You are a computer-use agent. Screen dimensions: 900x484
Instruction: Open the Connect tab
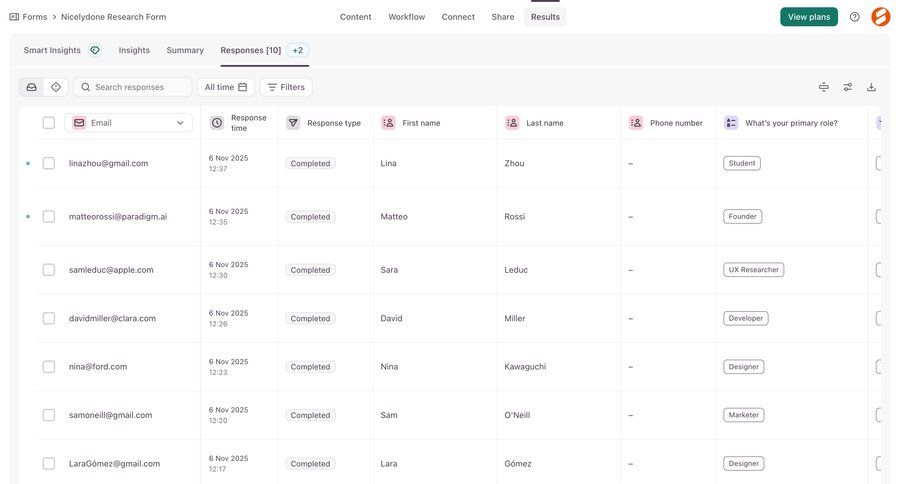click(x=458, y=17)
